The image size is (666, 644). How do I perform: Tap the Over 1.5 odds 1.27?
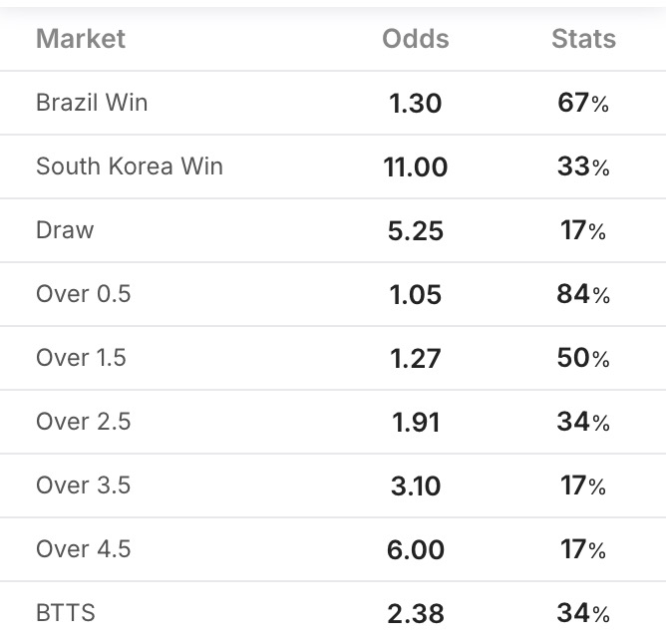tap(415, 358)
